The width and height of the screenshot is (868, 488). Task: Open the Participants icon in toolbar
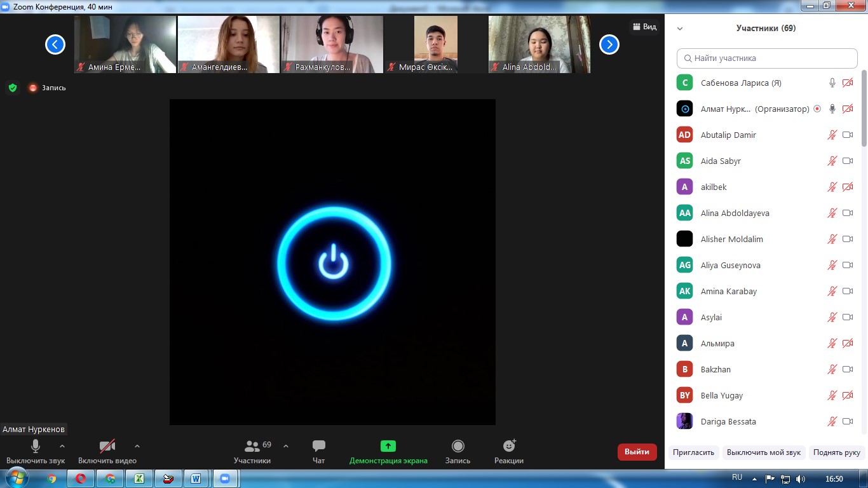point(252,447)
